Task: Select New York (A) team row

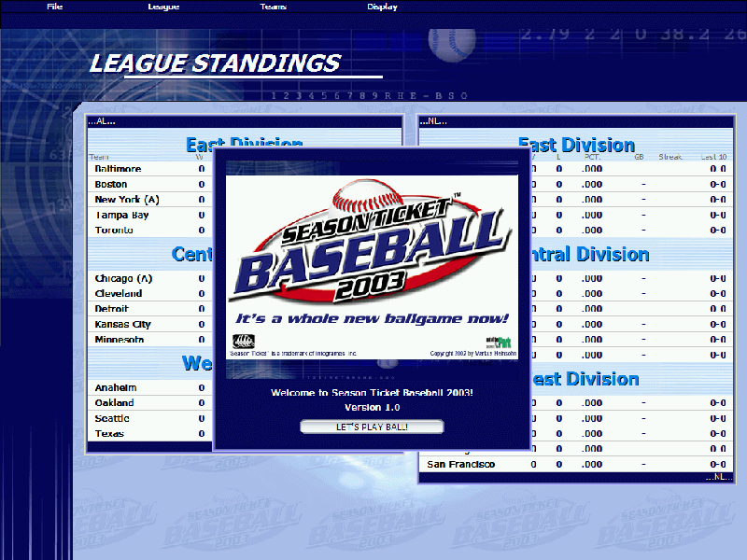Action: 150,200
